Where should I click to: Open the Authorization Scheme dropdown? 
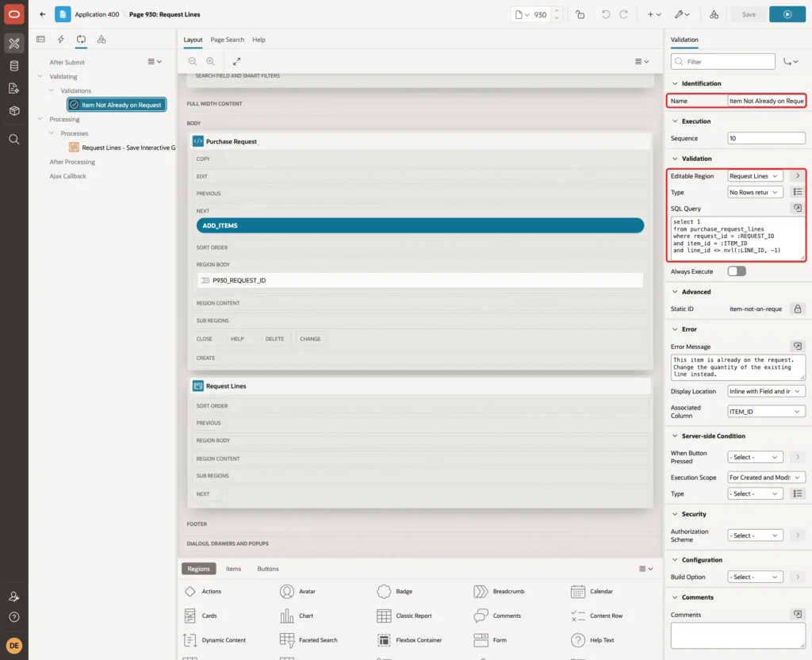coord(755,535)
